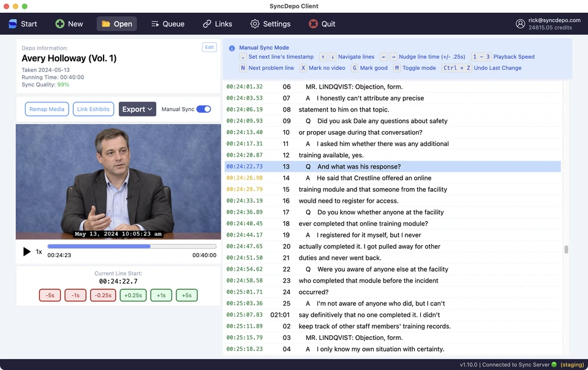Click the Remap Media button
Screen dimensions: 588x370
pos(47,109)
